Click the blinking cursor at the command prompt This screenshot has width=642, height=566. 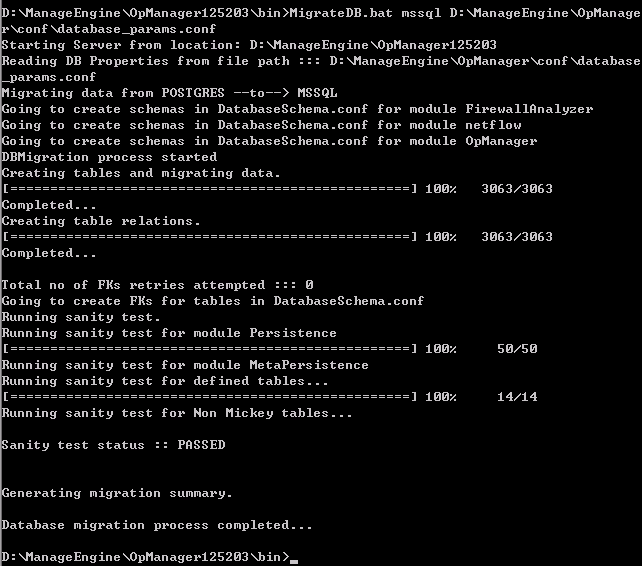coord(294,562)
